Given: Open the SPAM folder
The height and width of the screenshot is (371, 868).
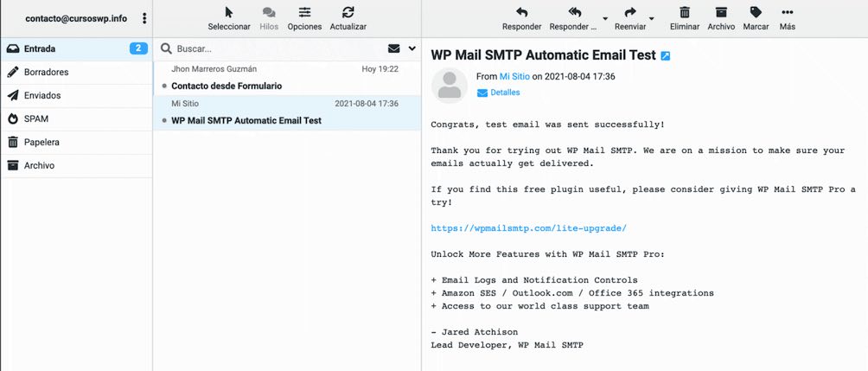Looking at the screenshot, I should 76,118.
